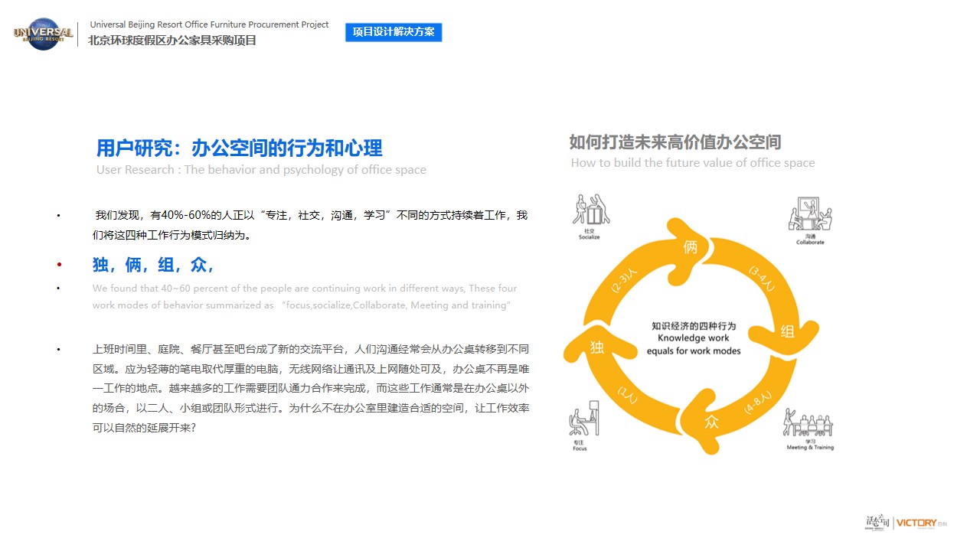Click the red bullet before 独，俩，组，众
The height and width of the screenshot is (551, 980).
pos(59,265)
